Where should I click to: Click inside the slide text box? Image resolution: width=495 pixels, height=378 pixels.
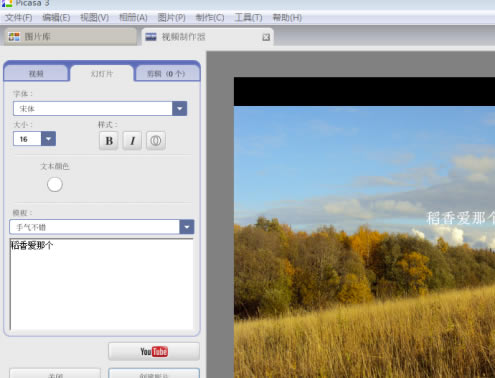(102, 284)
